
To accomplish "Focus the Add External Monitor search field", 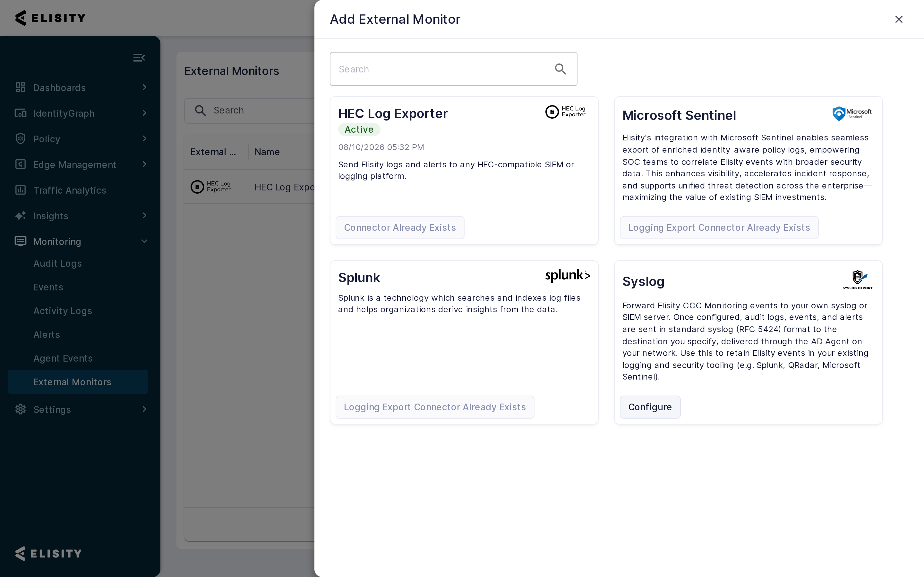I will [x=453, y=69].
